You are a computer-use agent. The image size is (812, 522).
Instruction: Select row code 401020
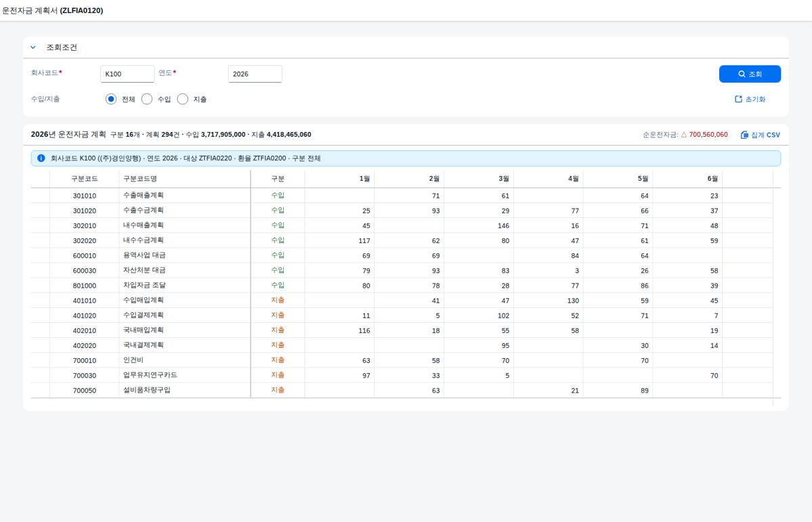click(x=85, y=316)
